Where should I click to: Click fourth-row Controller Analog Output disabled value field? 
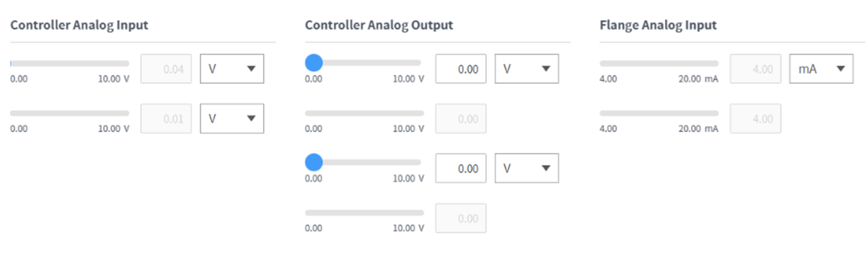(x=461, y=218)
